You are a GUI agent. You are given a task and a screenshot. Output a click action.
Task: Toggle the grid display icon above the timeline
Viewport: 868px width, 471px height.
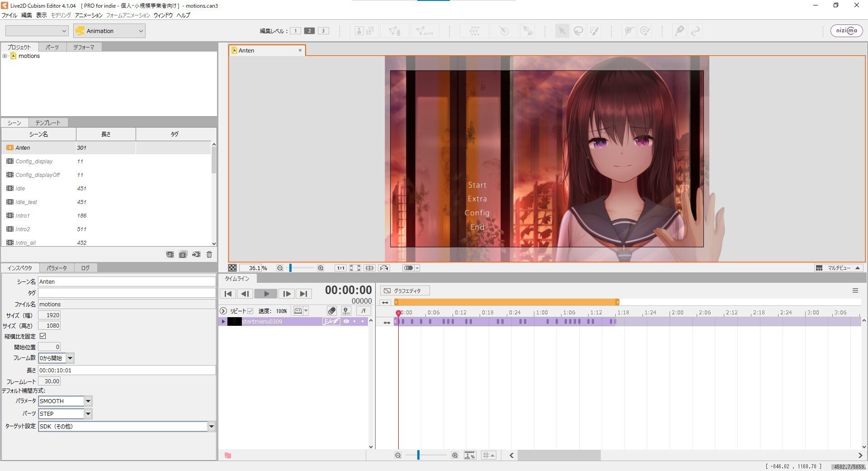369,268
